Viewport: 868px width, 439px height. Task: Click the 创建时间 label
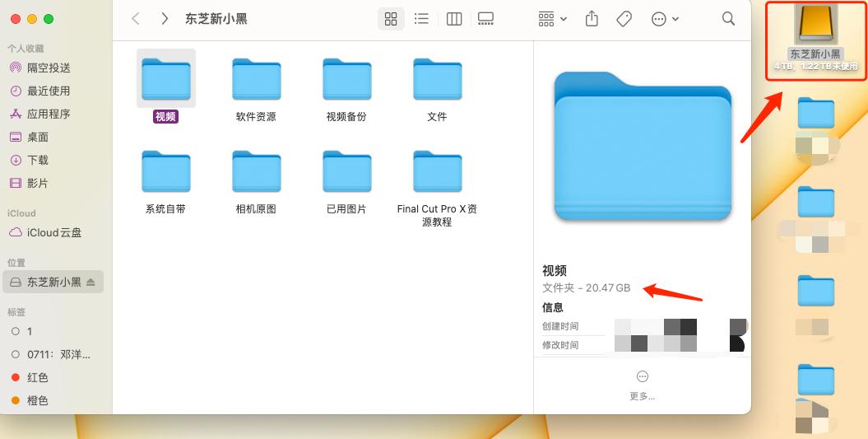pos(560,326)
